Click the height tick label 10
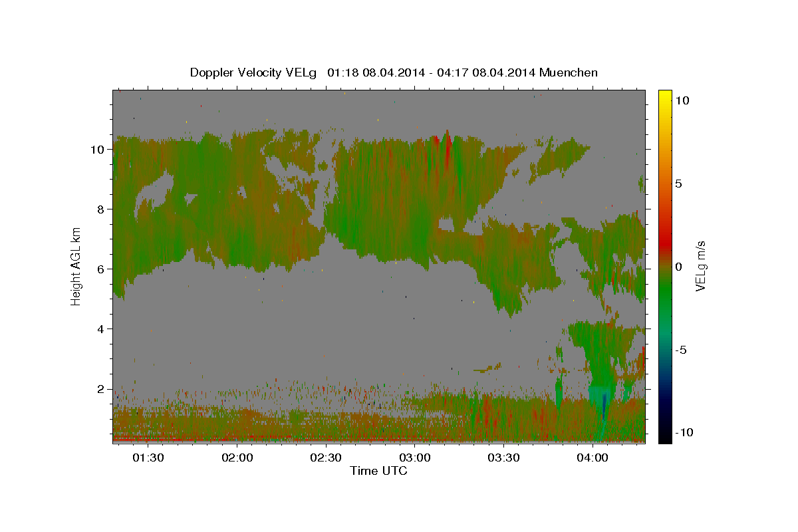Screen dimensions: 798x532 [98, 149]
